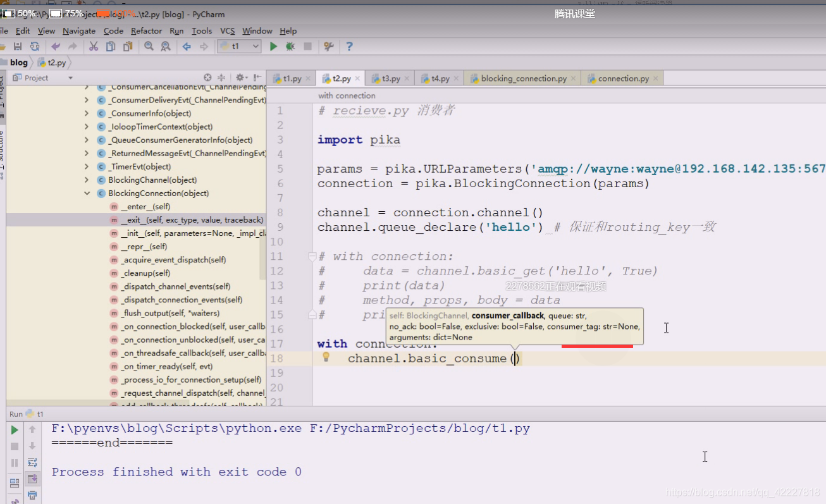Screen dimensions: 826x504
Task: Expand _QueueConsumerGeneratorInfo(object) node
Action: click(87, 140)
